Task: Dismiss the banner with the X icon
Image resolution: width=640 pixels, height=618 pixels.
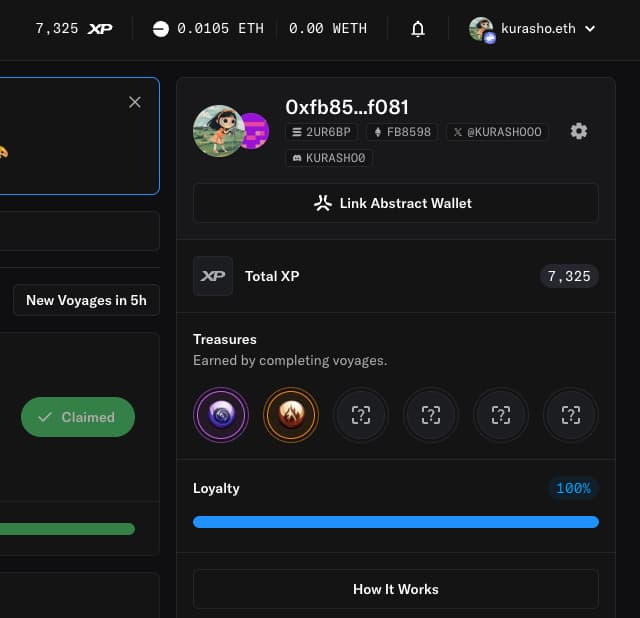Action: coord(135,102)
